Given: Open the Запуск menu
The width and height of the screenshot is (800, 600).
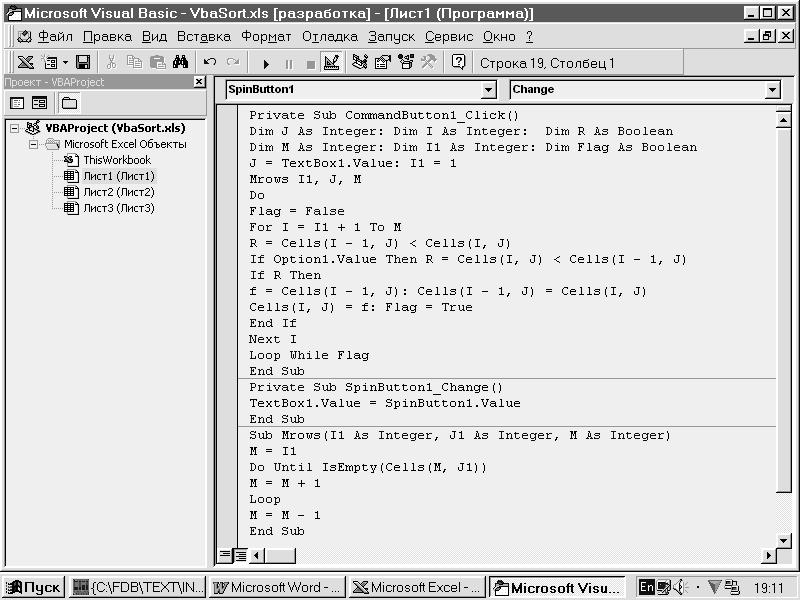Looking at the screenshot, I should click(x=391, y=37).
